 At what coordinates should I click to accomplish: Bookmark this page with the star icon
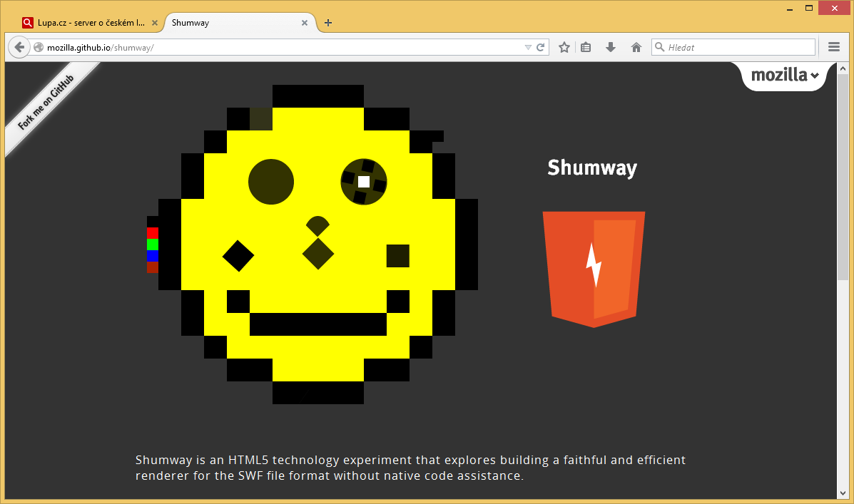(x=564, y=48)
